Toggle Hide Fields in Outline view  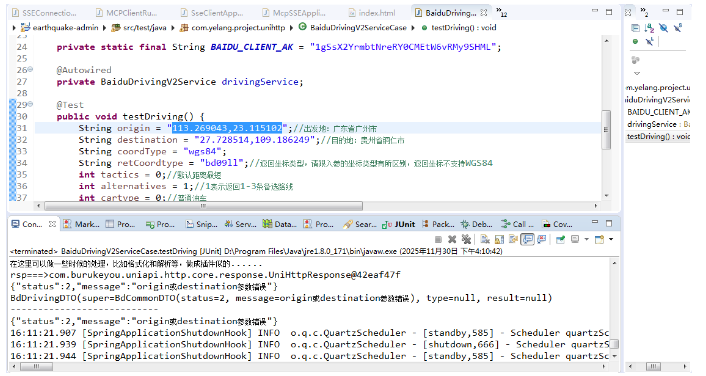(663, 28)
